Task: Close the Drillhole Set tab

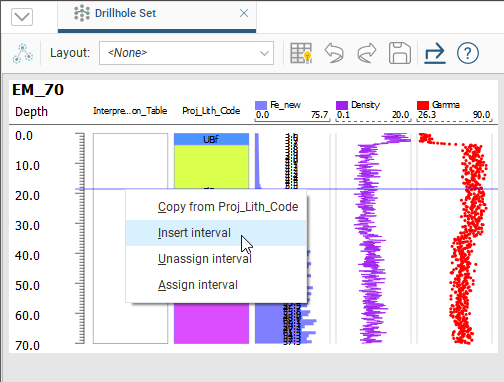Action: pos(244,13)
